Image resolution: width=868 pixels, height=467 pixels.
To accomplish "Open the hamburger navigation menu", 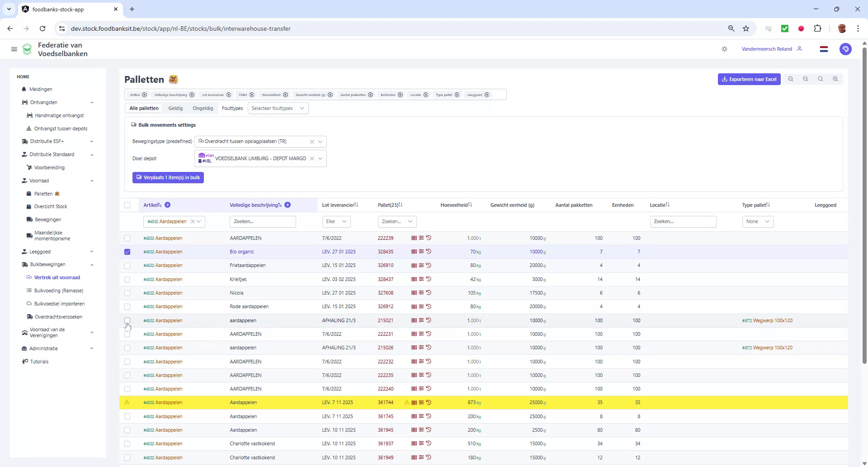I will pos(14,49).
